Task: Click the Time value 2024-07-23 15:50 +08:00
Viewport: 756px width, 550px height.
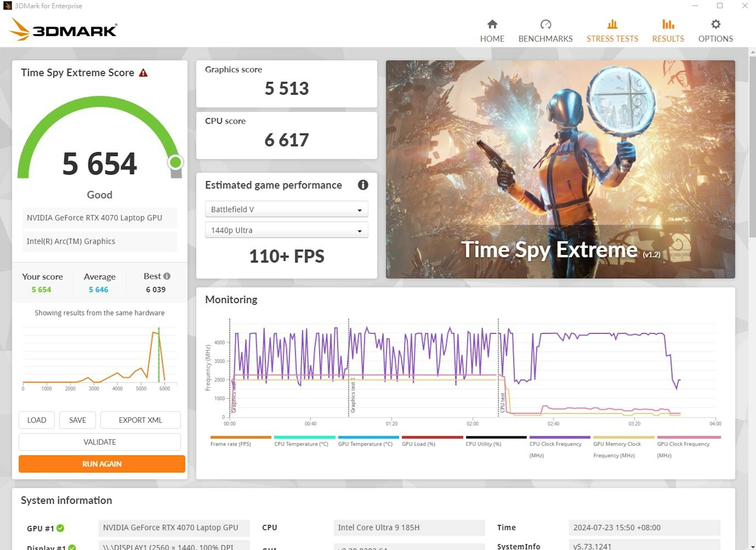Action: click(644, 527)
